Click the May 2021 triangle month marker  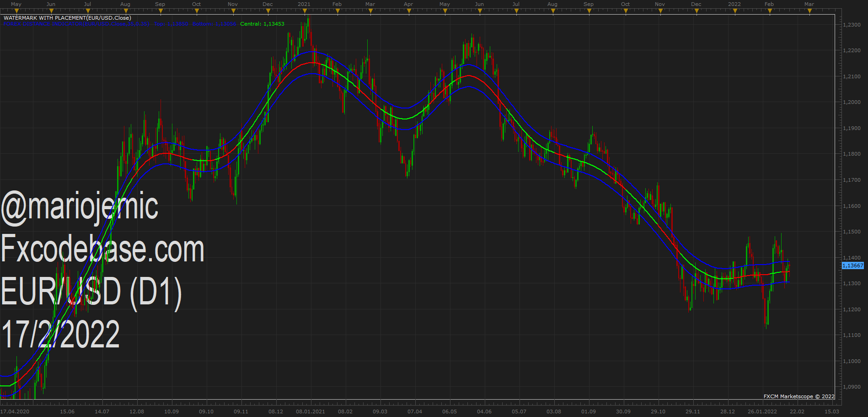tap(444, 11)
